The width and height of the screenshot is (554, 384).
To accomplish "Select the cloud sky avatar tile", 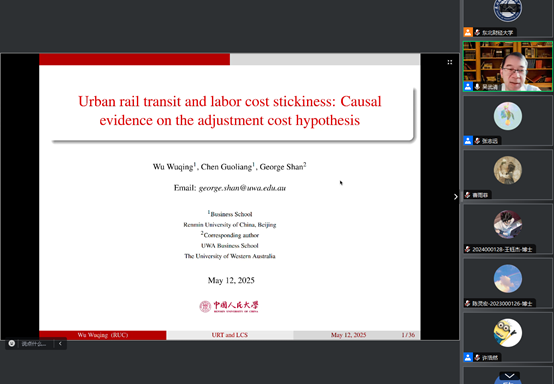I will (508, 283).
